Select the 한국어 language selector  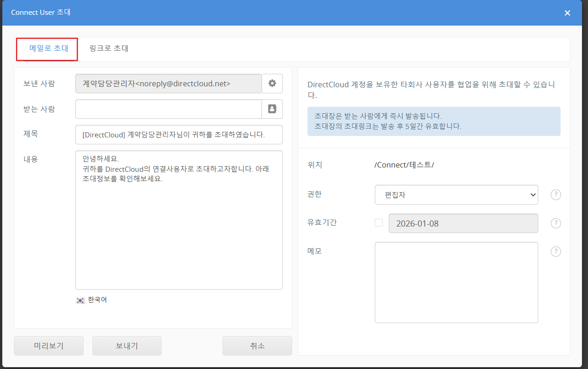tap(97, 300)
